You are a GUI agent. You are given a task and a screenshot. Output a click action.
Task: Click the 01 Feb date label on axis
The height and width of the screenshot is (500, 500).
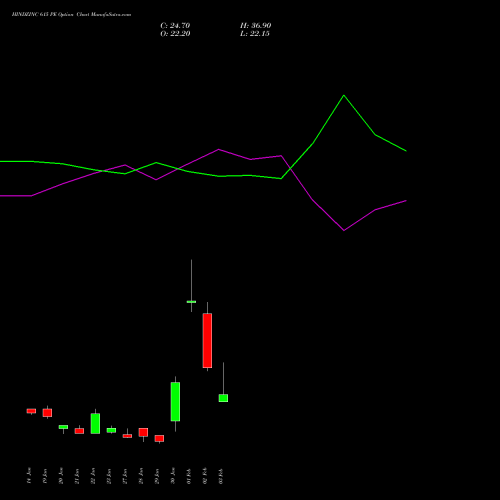[189, 476]
